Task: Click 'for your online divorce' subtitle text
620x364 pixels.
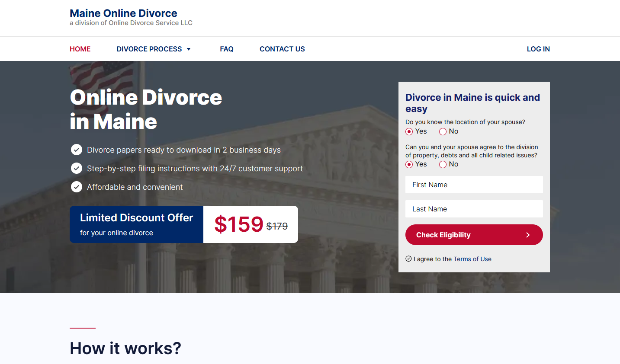Action: point(116,233)
